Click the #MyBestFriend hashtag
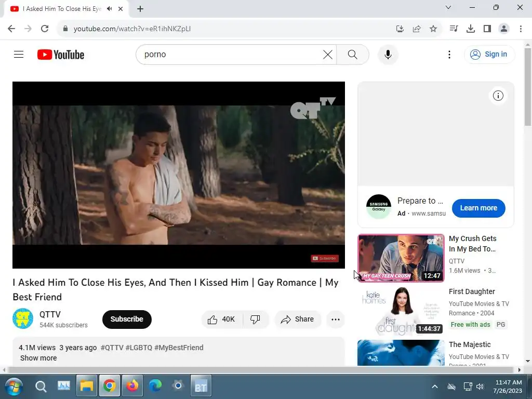This screenshot has width=532, height=399. [x=179, y=348]
